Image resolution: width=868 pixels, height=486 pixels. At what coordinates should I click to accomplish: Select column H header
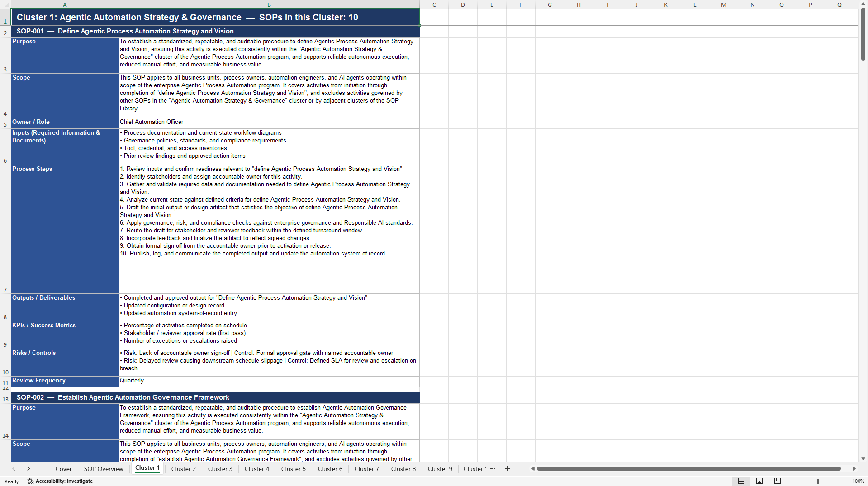579,5
